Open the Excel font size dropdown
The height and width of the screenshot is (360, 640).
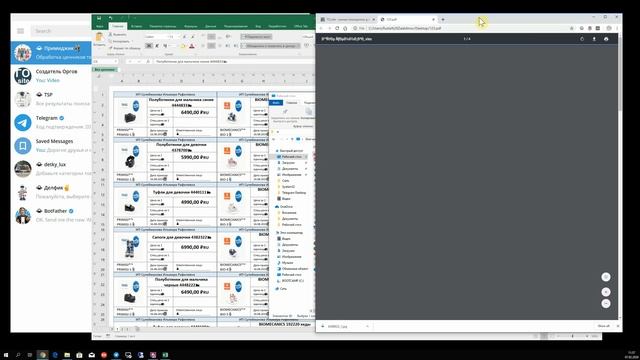174,37
